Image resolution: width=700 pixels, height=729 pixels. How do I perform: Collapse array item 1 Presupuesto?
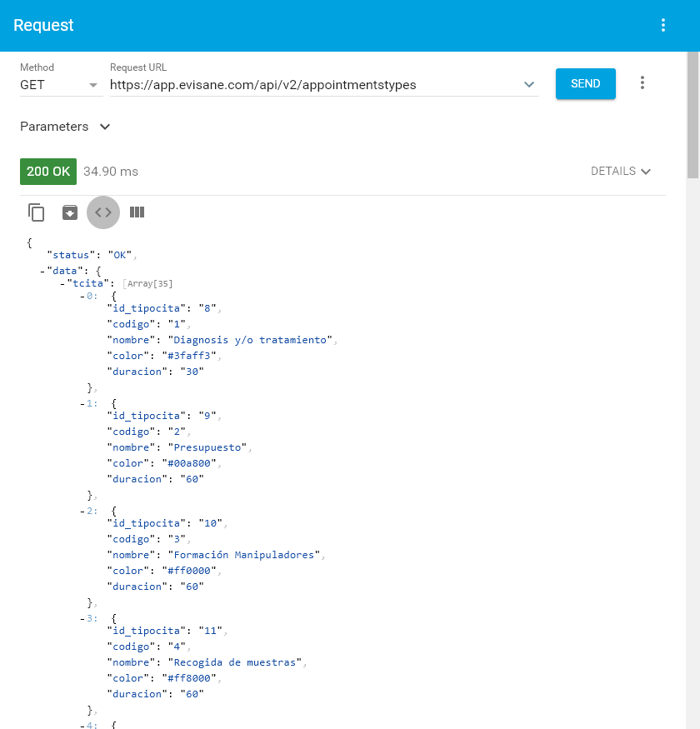[82, 403]
